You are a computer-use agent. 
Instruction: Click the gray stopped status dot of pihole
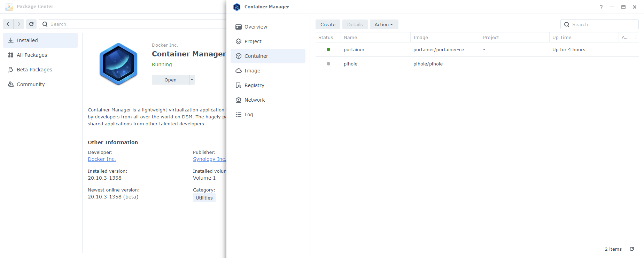pos(328,64)
